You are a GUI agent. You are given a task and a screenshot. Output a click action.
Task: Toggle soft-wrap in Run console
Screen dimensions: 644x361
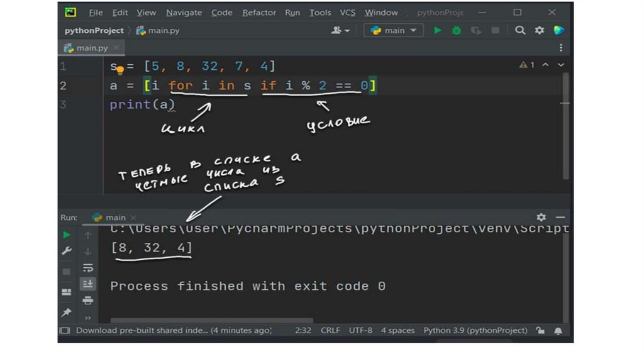point(87,268)
